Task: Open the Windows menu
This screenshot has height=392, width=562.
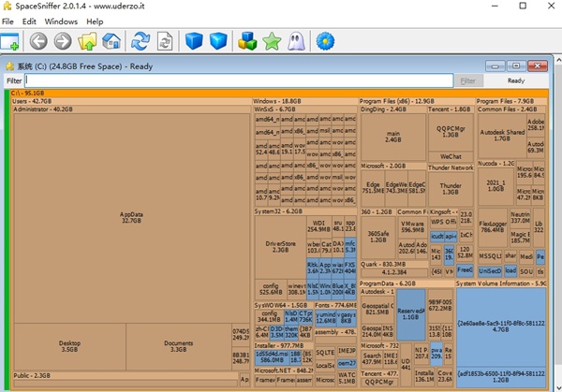Action: click(61, 21)
